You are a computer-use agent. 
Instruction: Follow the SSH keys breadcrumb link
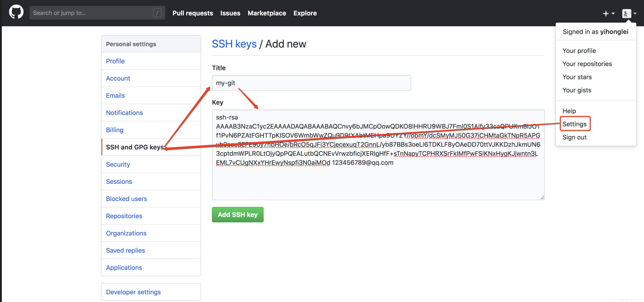234,44
